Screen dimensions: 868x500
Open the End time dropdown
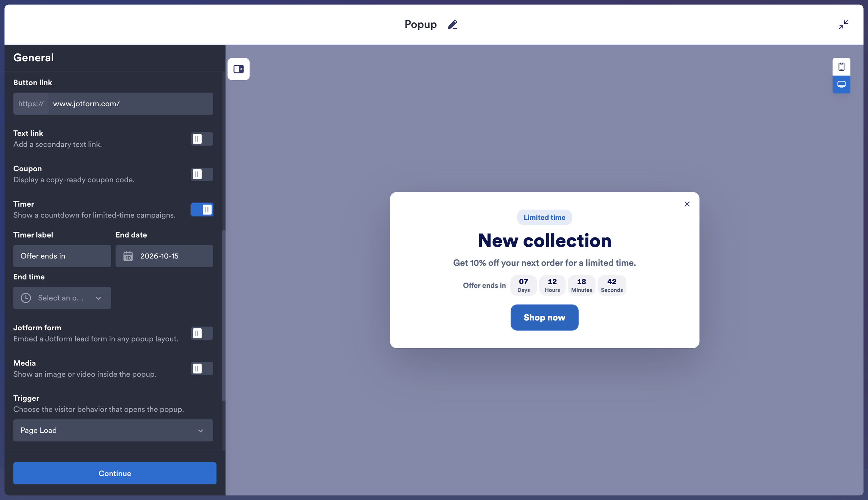62,298
